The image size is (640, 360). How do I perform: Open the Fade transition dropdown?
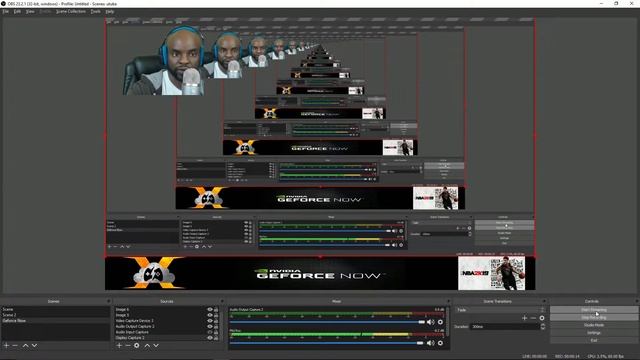(500, 310)
